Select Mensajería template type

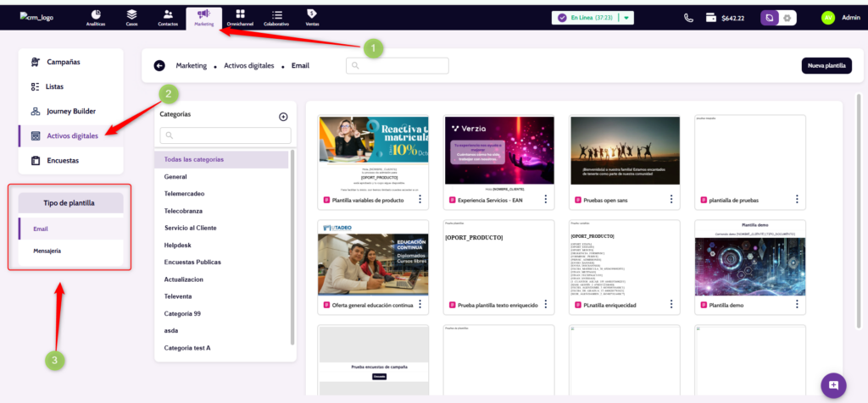tap(47, 251)
